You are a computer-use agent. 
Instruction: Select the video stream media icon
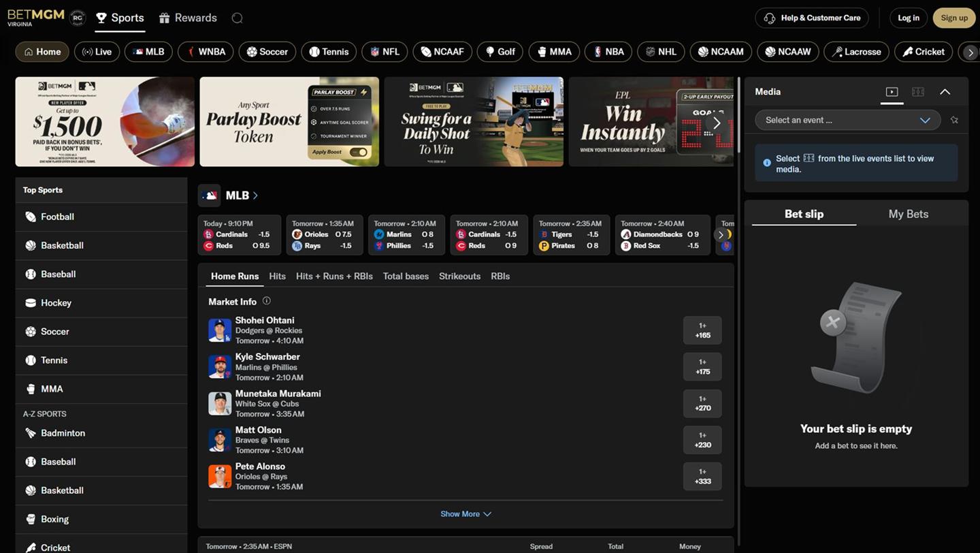[892, 92]
